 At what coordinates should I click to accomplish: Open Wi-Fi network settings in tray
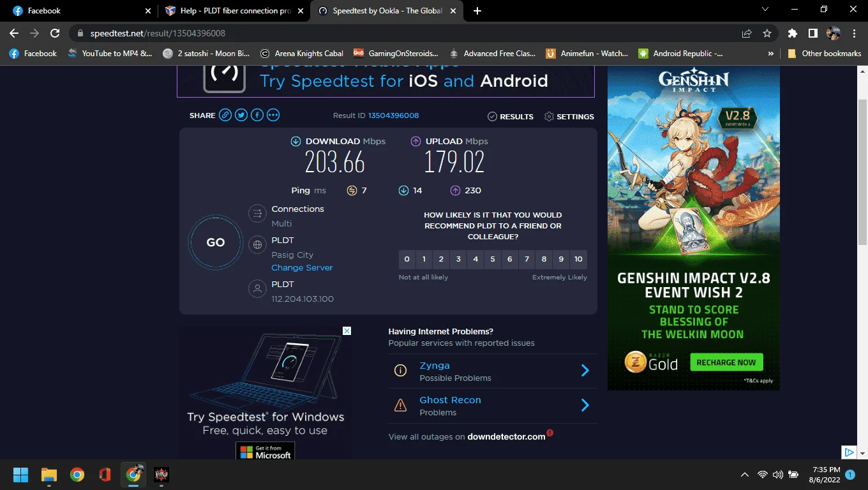tap(762, 475)
